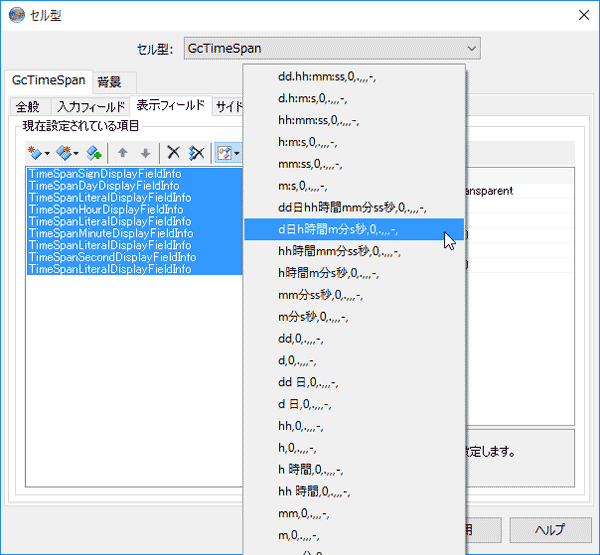Viewport: 600px width, 555px height.
Task: Open the format preset dropdown arrow
Action: pos(237,153)
